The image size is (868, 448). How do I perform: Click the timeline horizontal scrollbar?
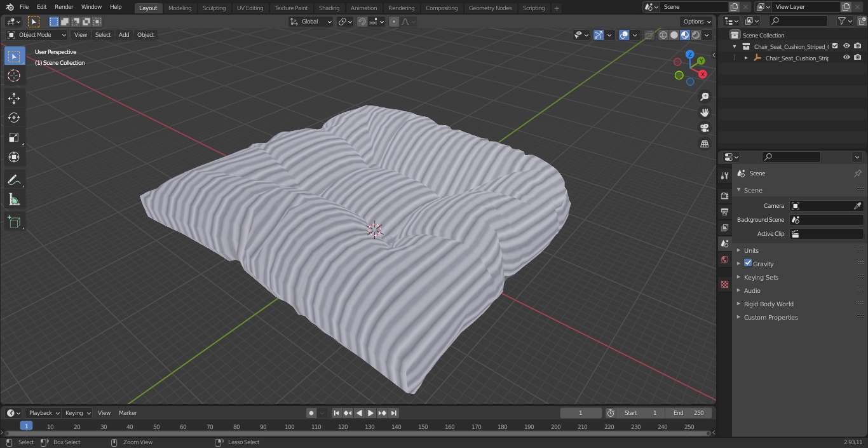(356, 433)
